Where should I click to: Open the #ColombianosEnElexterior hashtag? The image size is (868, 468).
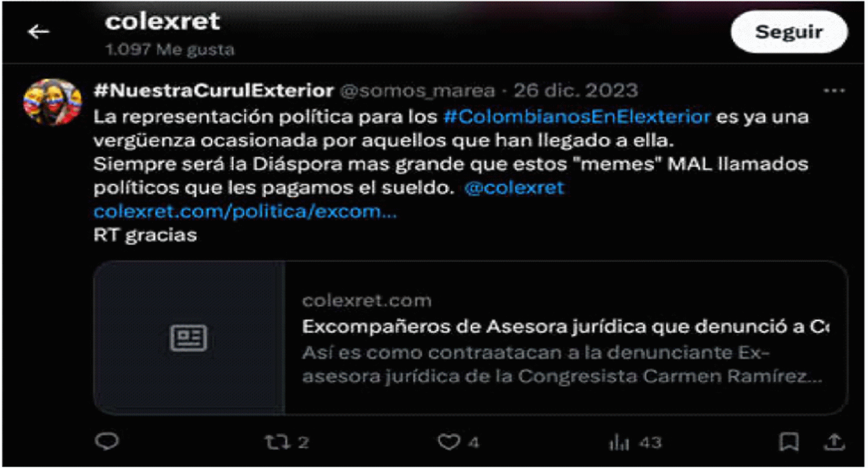[577, 116]
